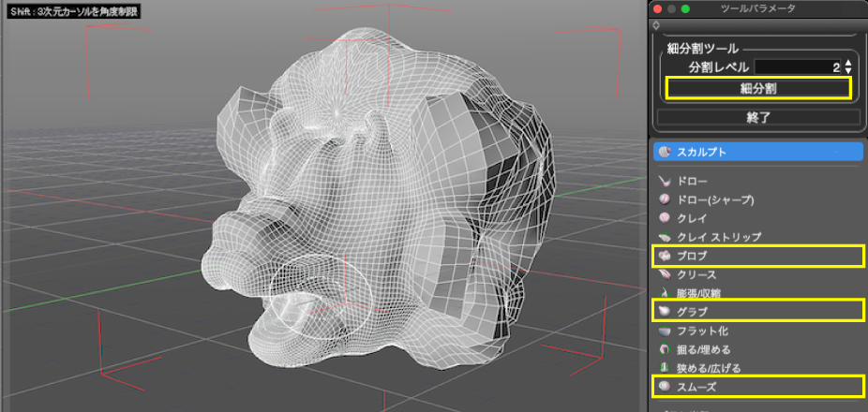This screenshot has height=412, width=868.
Task: Pick the クレイ ストリップ brush icon
Action: 664,237
